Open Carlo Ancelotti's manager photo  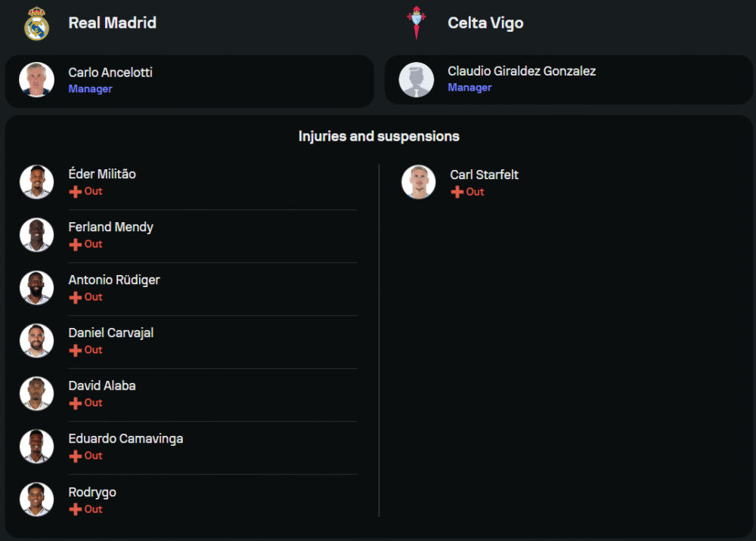(x=36, y=79)
